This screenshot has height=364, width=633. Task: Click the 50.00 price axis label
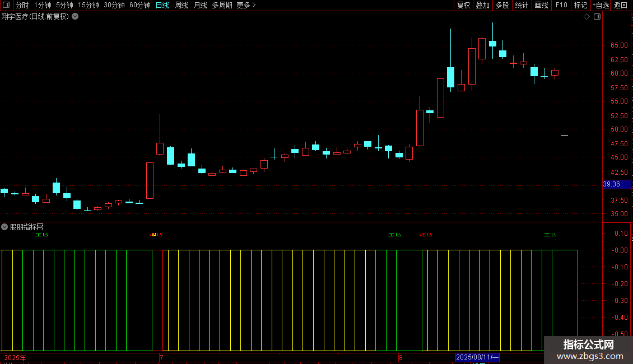click(x=619, y=129)
